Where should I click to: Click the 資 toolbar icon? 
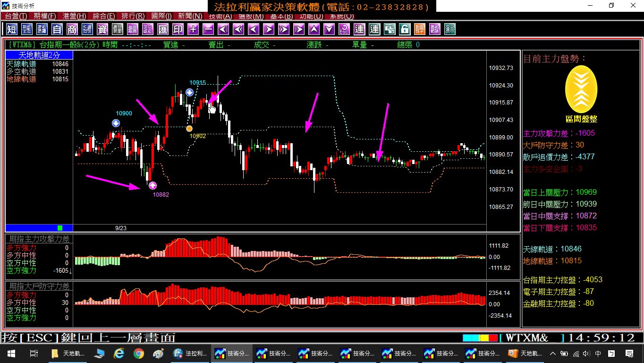pyautogui.click(x=102, y=29)
